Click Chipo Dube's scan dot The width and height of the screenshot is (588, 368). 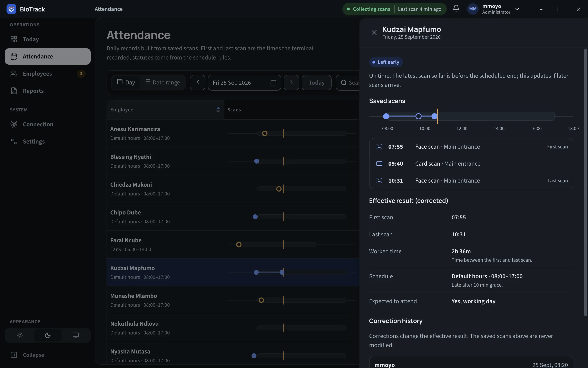[x=255, y=217]
